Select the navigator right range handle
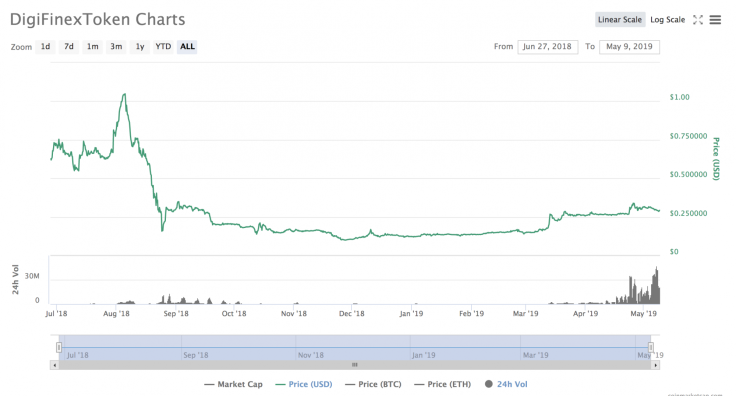The image size is (736, 396). pyautogui.click(x=651, y=347)
